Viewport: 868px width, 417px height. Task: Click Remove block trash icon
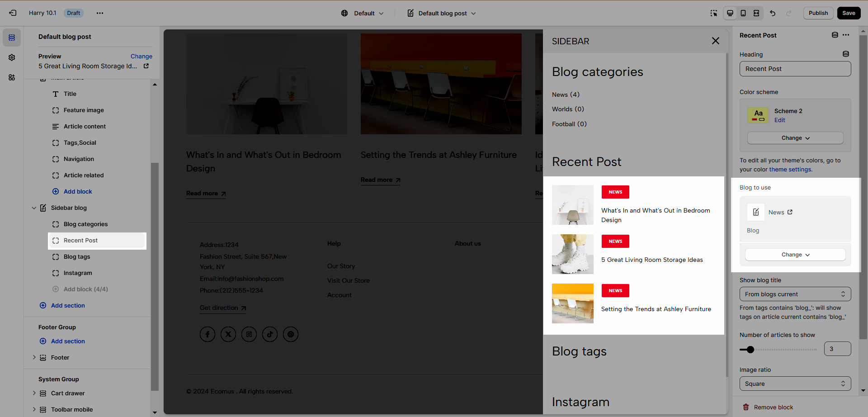tap(746, 407)
